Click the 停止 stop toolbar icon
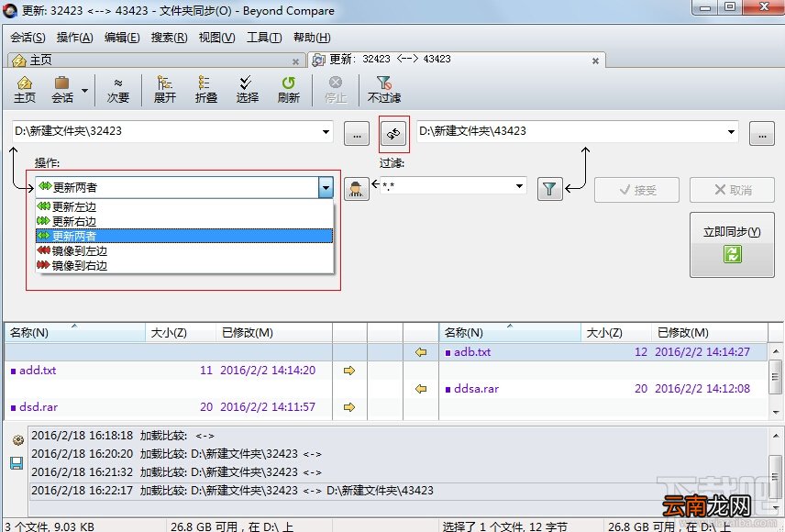This screenshot has height=532, width=785. point(336,90)
